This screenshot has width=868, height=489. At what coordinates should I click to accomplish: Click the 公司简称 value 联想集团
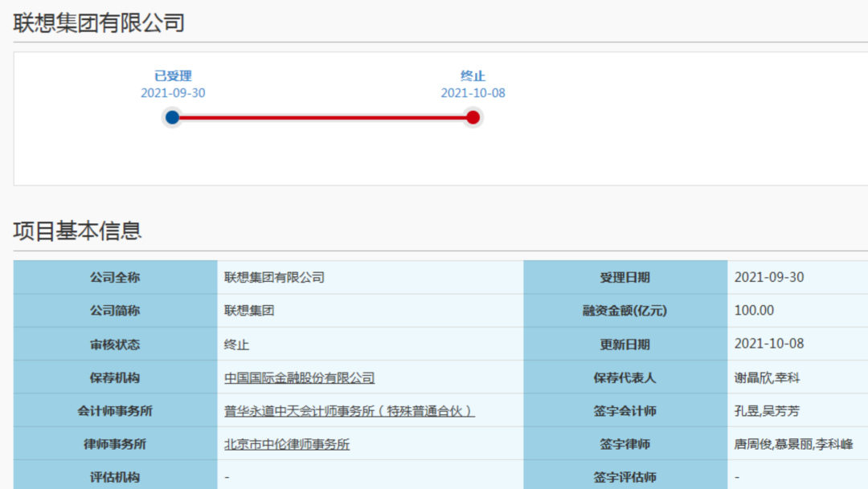[249, 310]
